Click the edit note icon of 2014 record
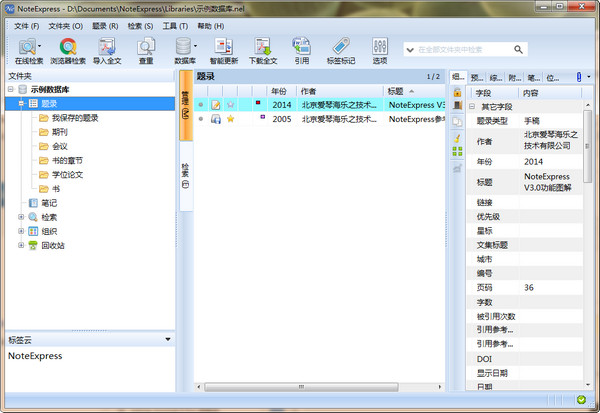Image resolution: width=600 pixels, height=413 pixels. coord(216,104)
